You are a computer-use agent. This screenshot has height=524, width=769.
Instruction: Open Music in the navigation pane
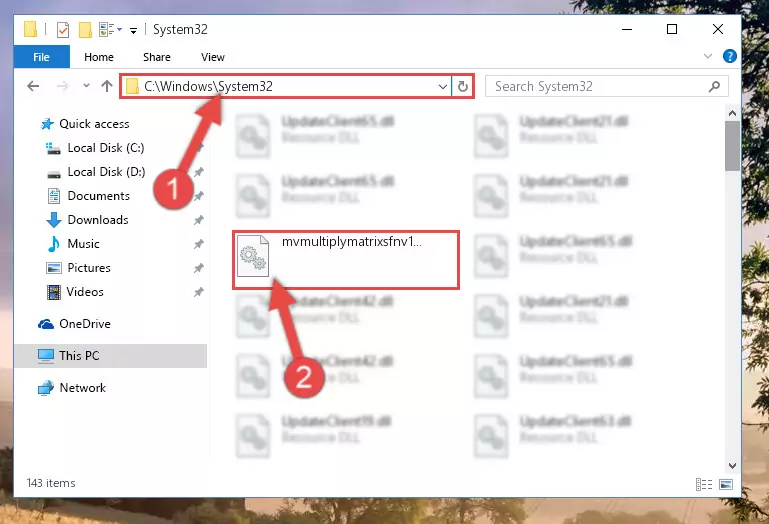[83, 244]
